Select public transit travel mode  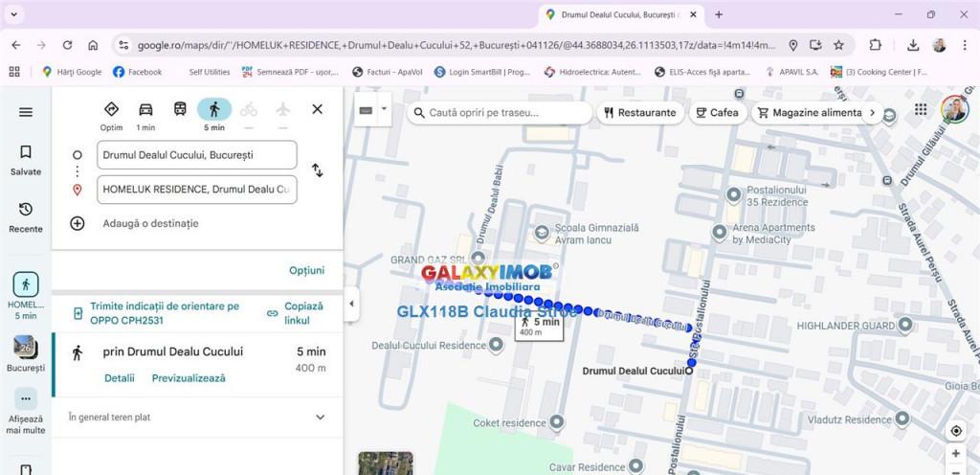click(x=180, y=110)
